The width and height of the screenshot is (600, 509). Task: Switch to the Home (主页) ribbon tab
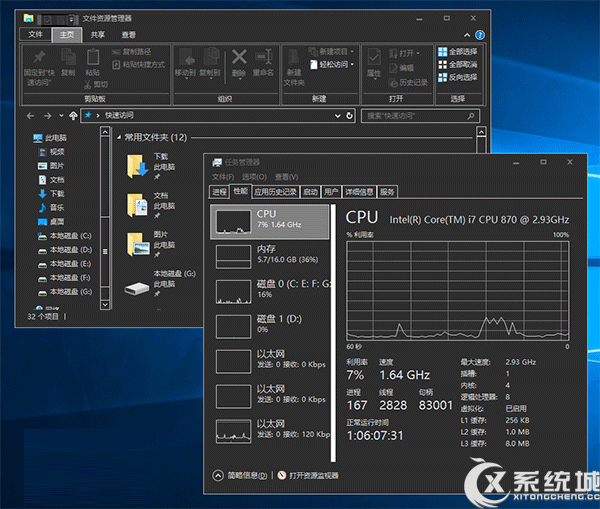point(67,35)
